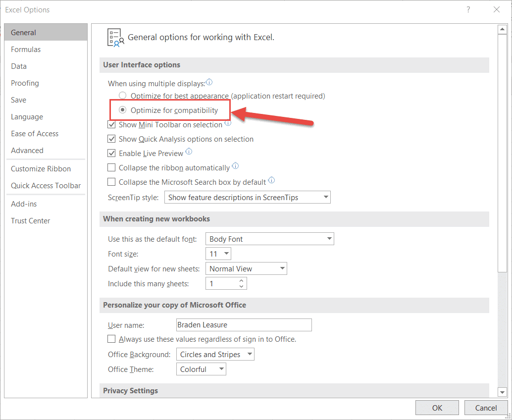Screen dimensions: 512x420
Task: Switch to the Advanced category
Action: tap(46, 150)
